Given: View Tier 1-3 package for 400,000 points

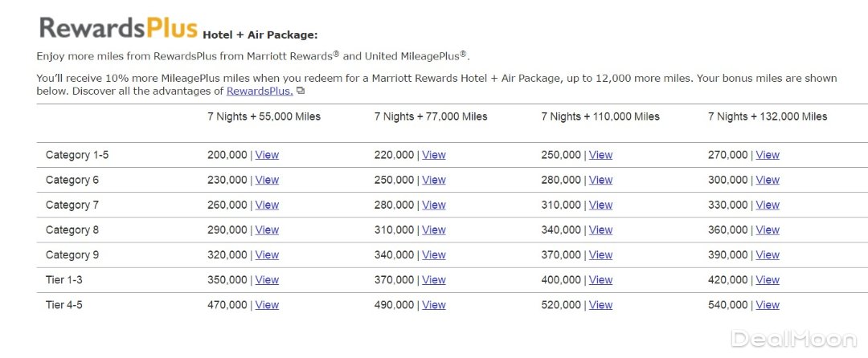Looking at the screenshot, I should 600,280.
